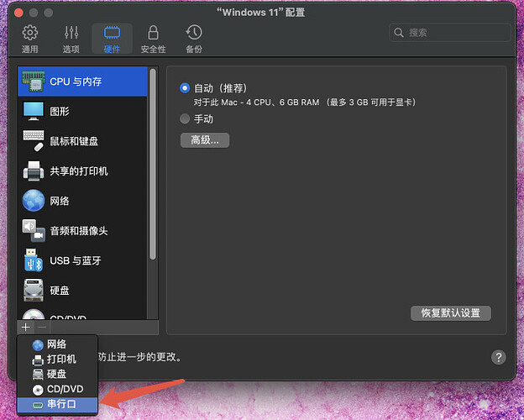The image size is (524, 420).
Task: Select 鼠标和键盘 keyboard item
Action: pos(82,141)
